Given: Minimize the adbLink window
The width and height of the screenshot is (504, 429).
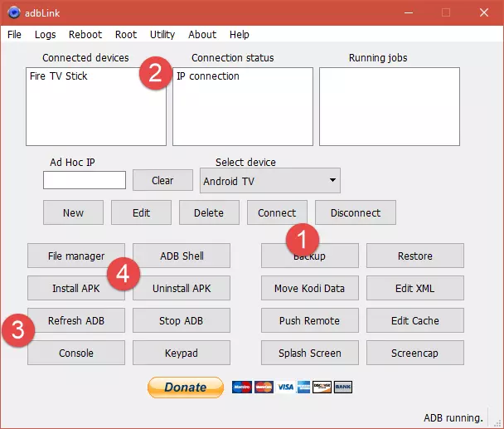Looking at the screenshot, I should pos(409,12).
